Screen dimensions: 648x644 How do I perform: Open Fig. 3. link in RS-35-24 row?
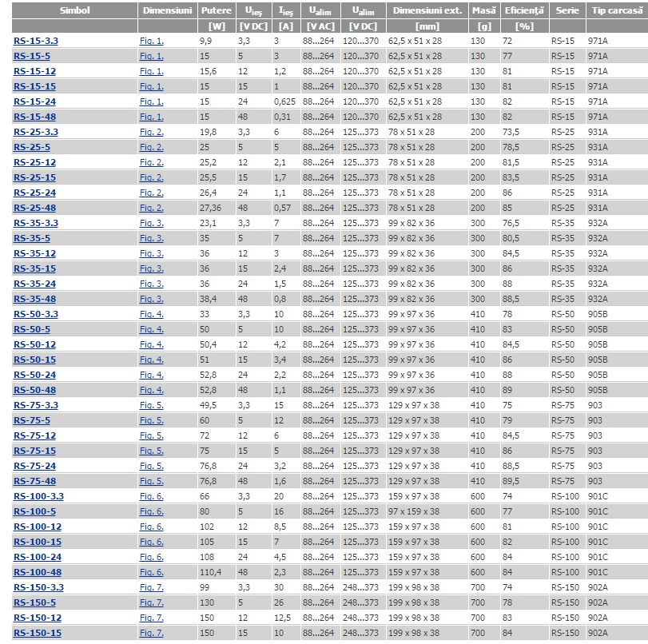pos(152,284)
